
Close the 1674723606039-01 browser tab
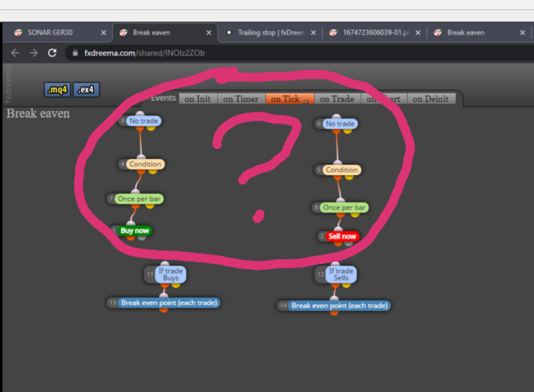point(418,33)
